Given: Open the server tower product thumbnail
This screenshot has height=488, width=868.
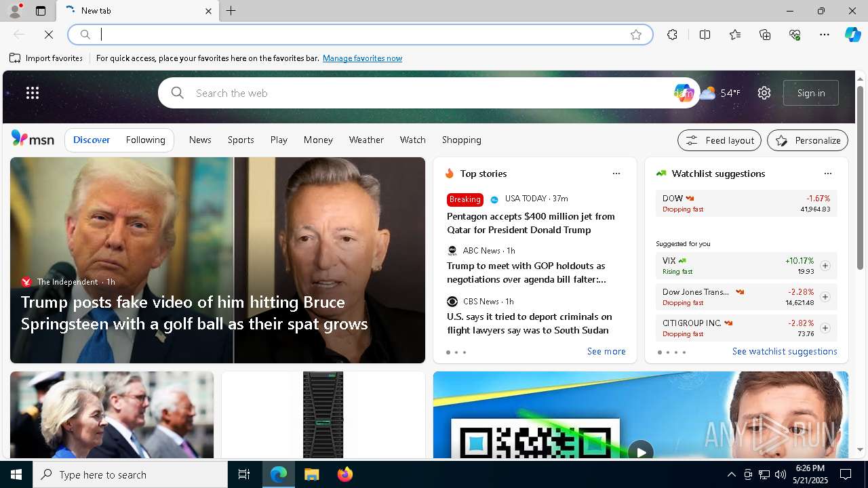Looking at the screenshot, I should (x=323, y=415).
